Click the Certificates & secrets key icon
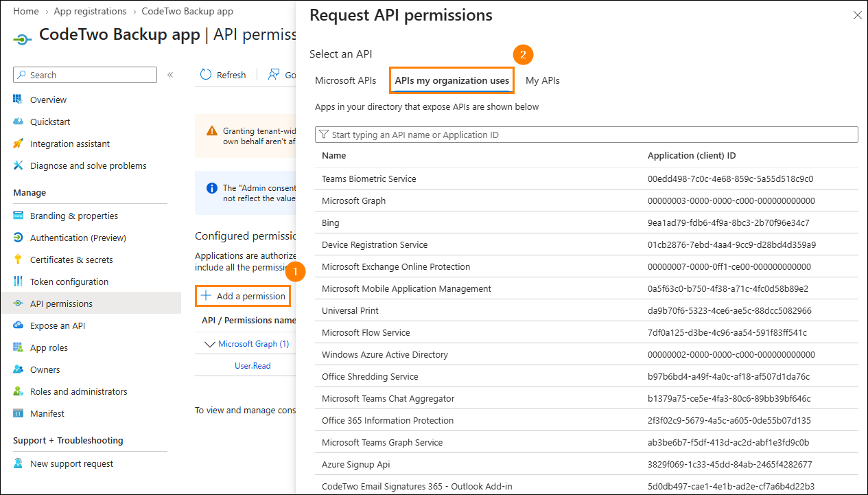Image resolution: width=868 pixels, height=495 pixels. pyautogui.click(x=18, y=260)
